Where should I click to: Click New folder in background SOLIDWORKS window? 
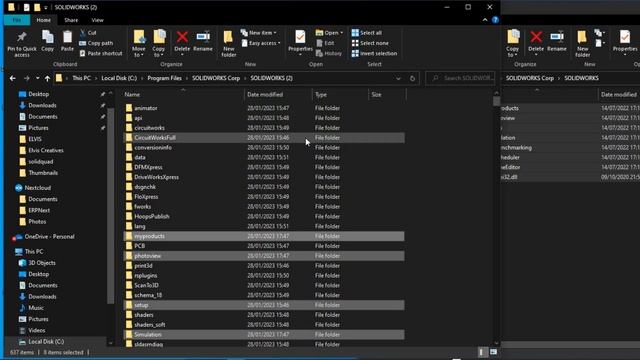[582, 43]
